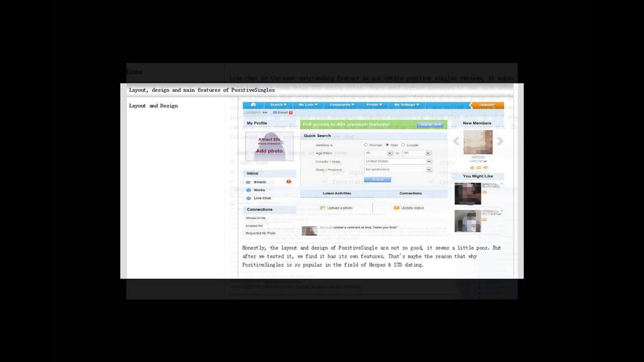Click the 'Layout and Design' heading text
The width and height of the screenshot is (644, 362).
153,106
